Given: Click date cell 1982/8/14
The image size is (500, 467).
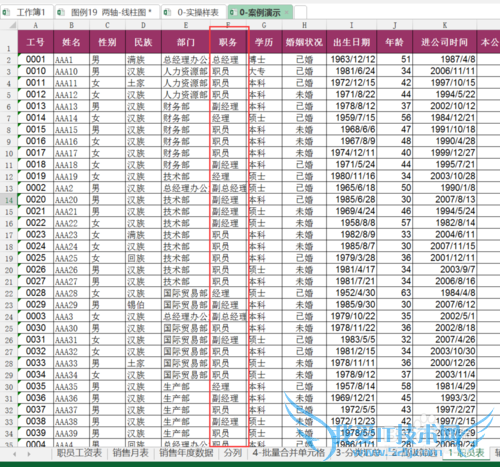Looking at the screenshot, I should click(x=445, y=223).
